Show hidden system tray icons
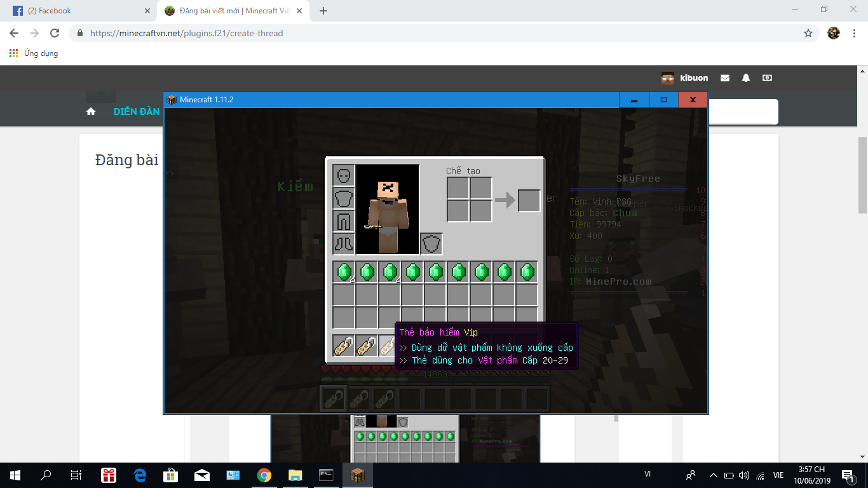 pos(713,475)
